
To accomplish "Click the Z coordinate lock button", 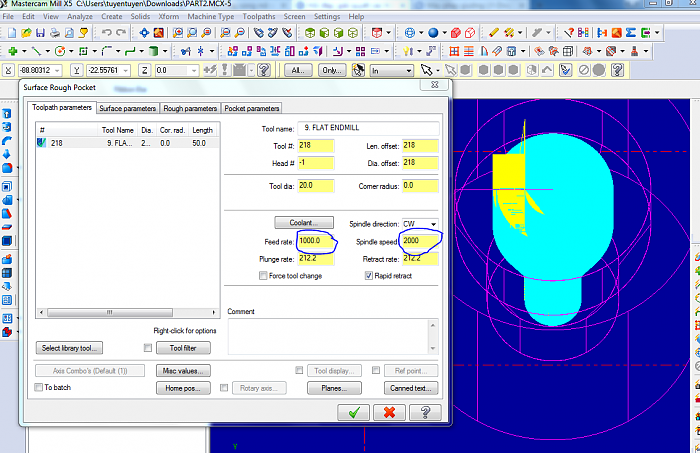I will [144, 70].
